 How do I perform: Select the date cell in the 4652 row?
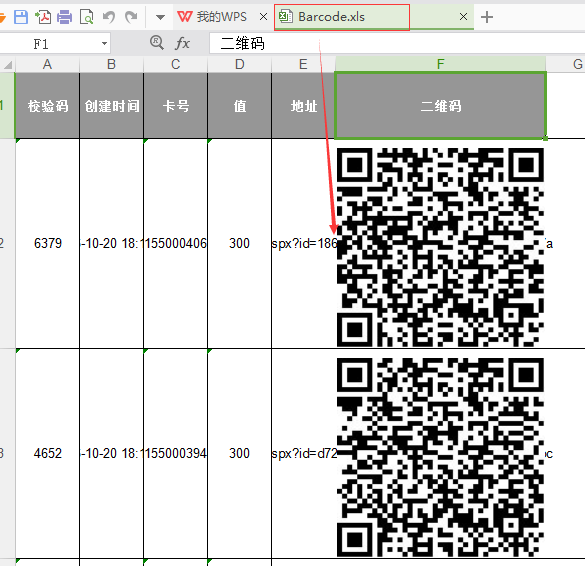pos(111,454)
